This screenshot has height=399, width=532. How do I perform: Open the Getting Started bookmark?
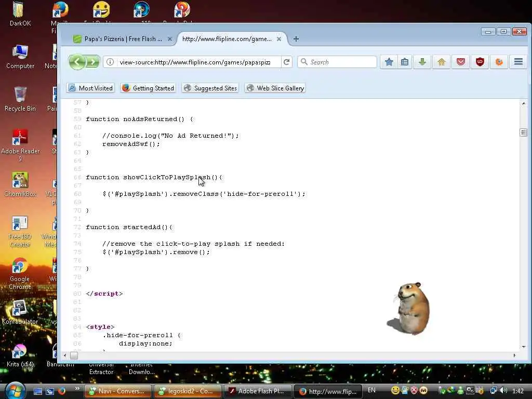click(x=148, y=88)
